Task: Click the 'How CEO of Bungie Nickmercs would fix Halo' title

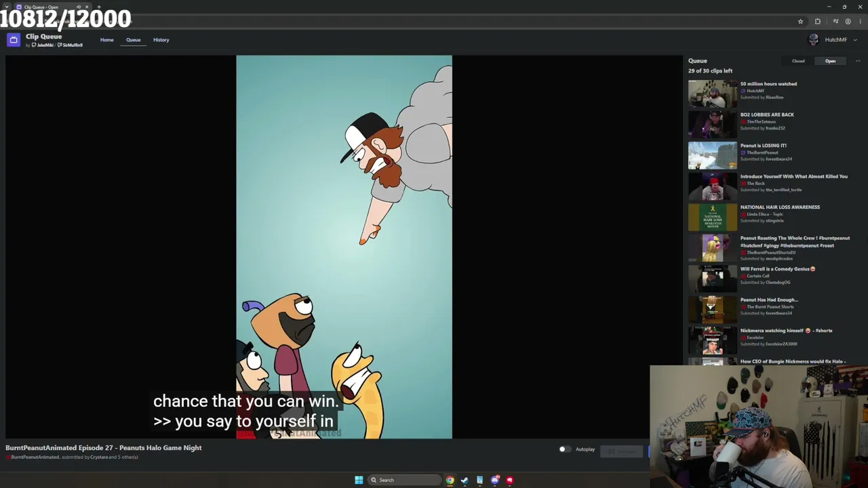Action: (793, 361)
